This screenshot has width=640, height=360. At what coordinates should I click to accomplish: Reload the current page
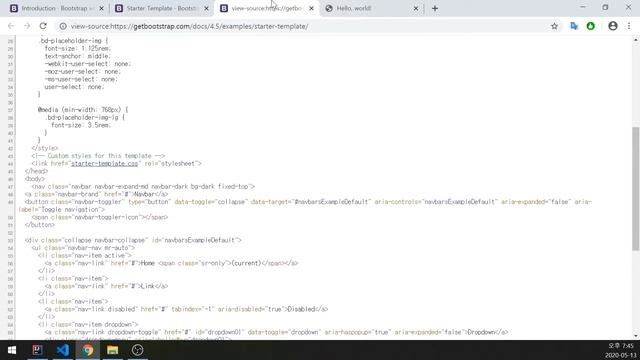click(43, 26)
